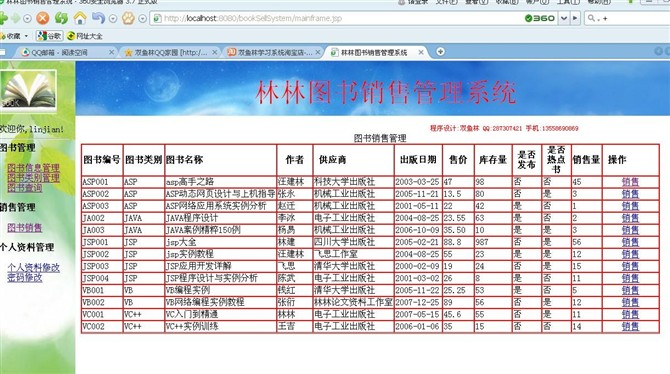Select cell asp高手之路
Viewport: 670px width, 374px height.
pyautogui.click(x=220, y=182)
